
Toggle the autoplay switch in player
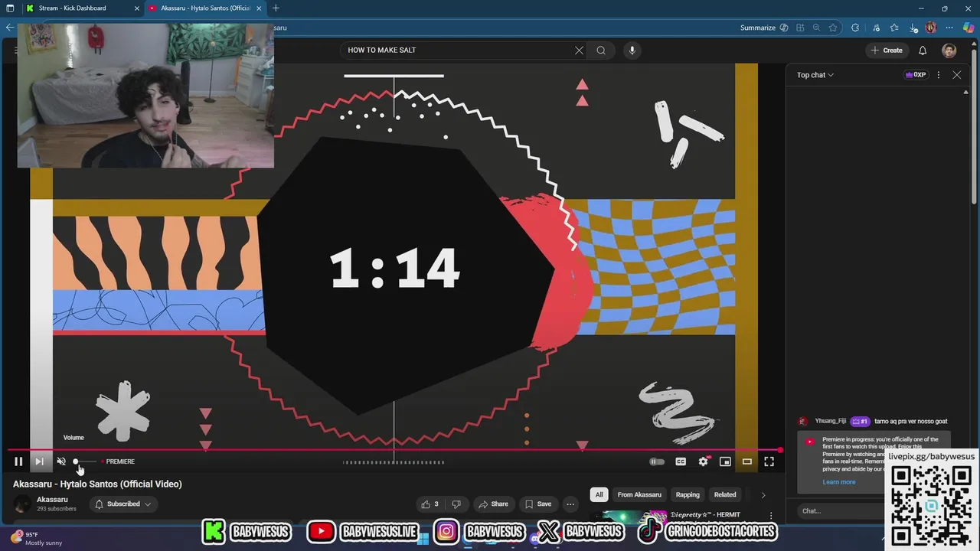coord(657,461)
